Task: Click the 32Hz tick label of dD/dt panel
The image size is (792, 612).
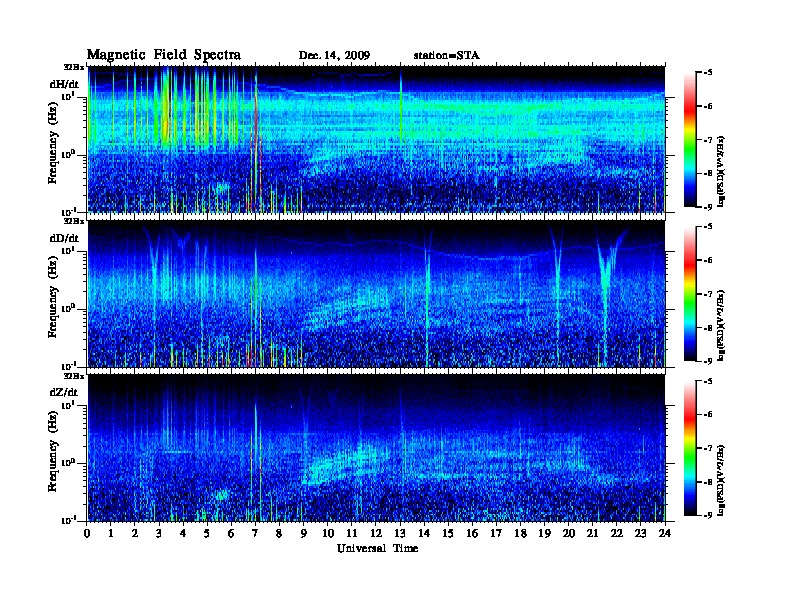Action: click(74, 221)
